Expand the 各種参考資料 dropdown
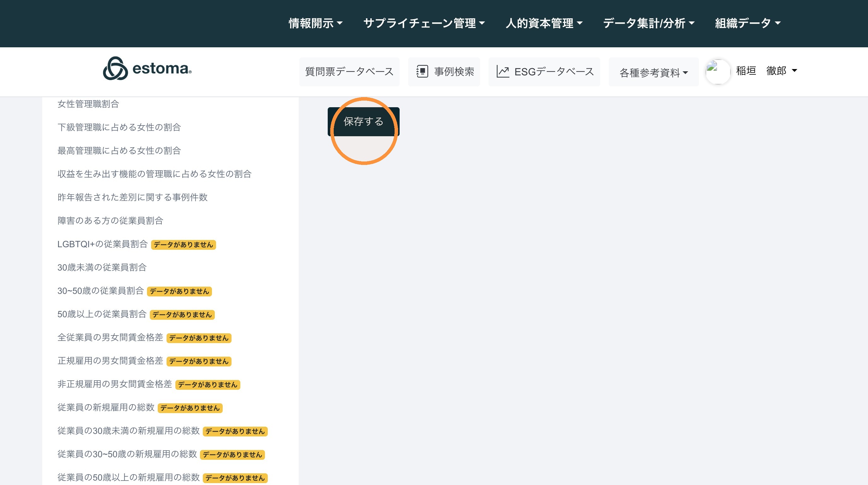The width and height of the screenshot is (868, 485). pyautogui.click(x=654, y=72)
